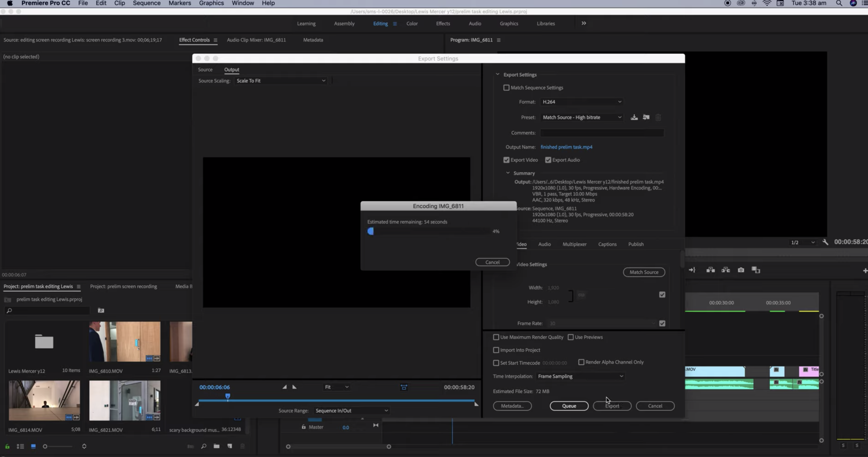The image size is (868, 457).
Task: Uncheck the Export Audio checkbox
Action: coord(548,160)
